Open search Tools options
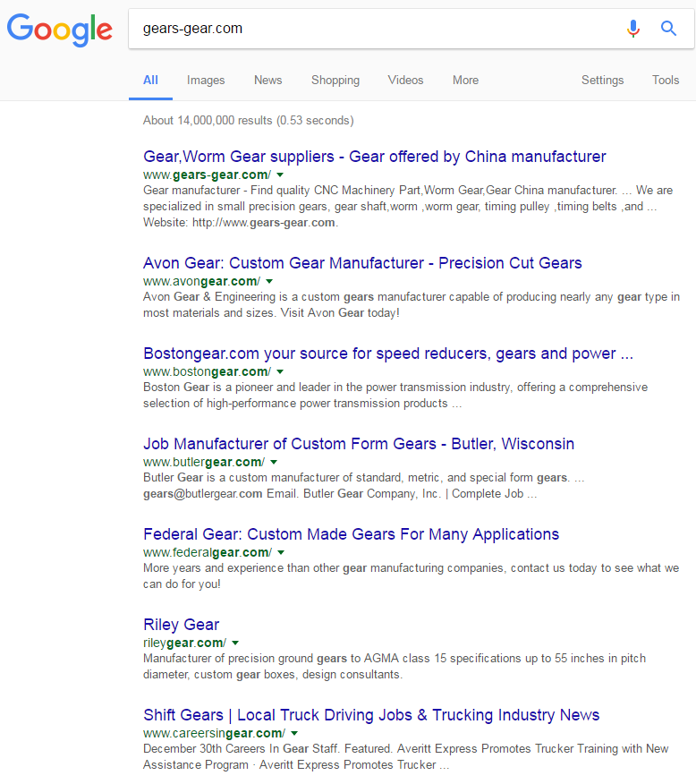This screenshot has width=696, height=784. pos(666,80)
